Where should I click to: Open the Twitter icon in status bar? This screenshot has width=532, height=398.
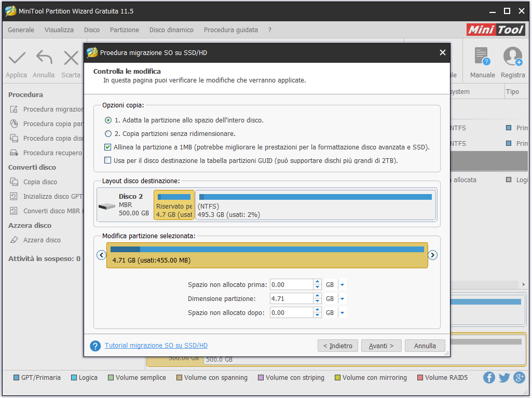tap(504, 378)
